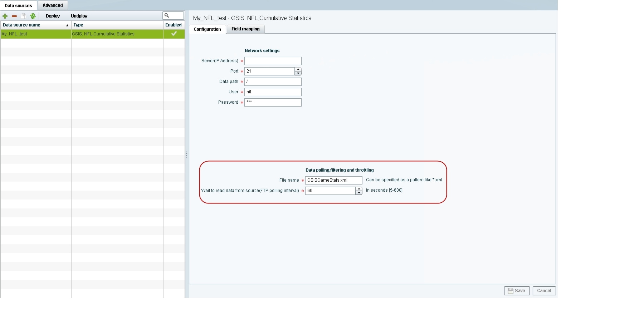Decrease Port value with the down arrow
Viewport: 644px width, 320px height.
(x=298, y=73)
